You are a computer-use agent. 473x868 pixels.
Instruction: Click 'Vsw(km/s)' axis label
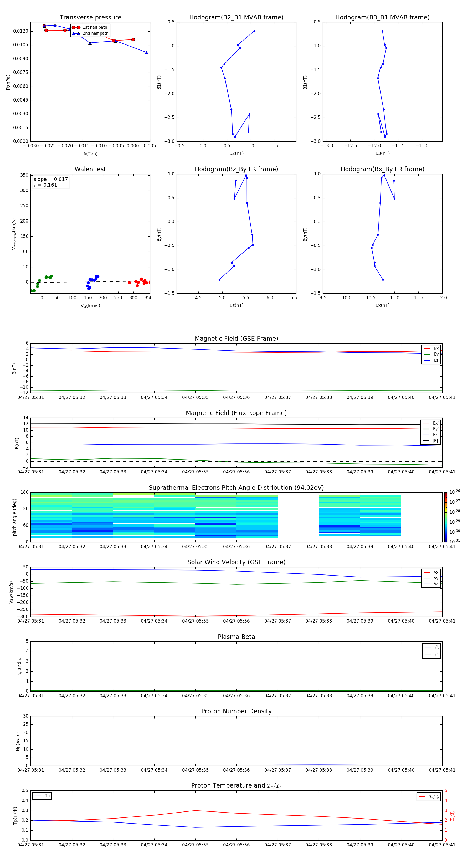coord(11,592)
